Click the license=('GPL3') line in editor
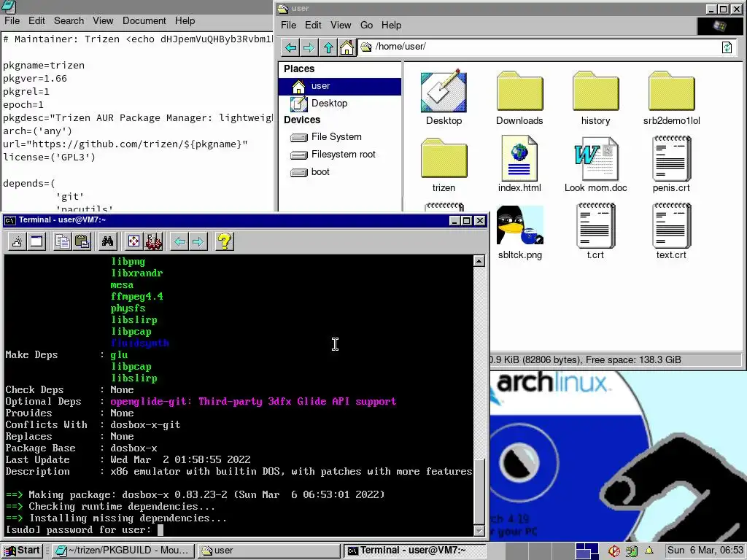747x560 pixels. point(49,157)
